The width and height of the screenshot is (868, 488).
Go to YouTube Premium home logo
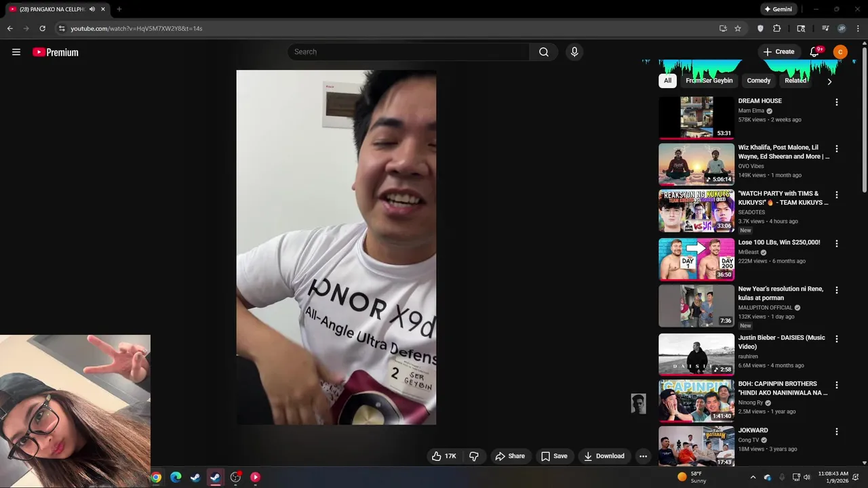[56, 52]
